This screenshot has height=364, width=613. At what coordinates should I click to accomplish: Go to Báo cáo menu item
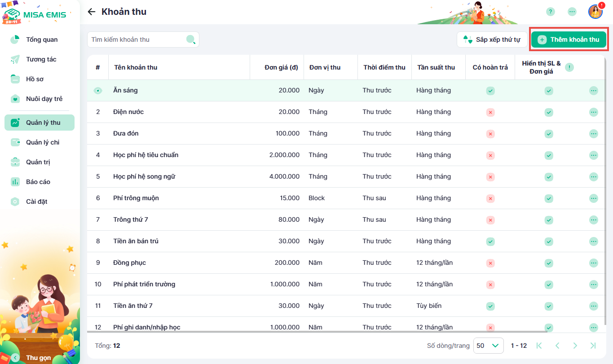[38, 182]
